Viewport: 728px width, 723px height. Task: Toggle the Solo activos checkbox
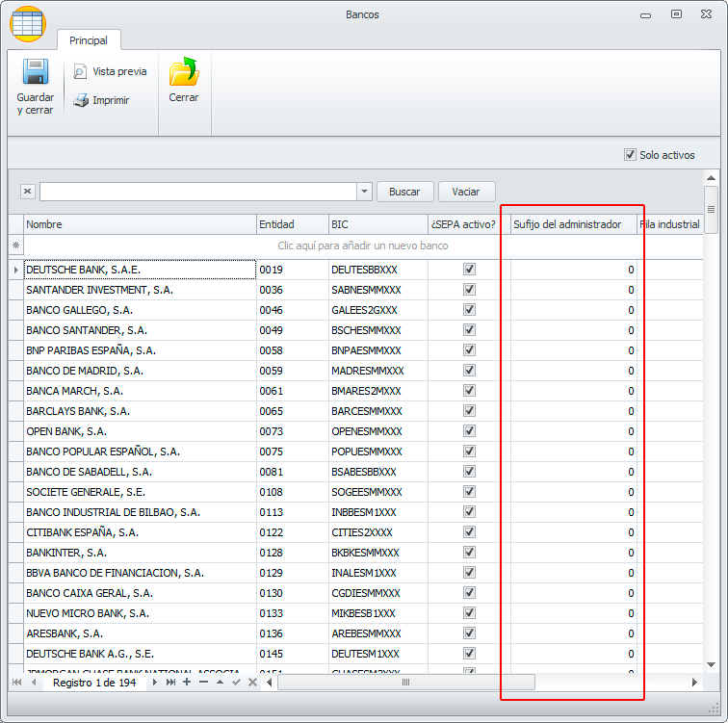631,155
